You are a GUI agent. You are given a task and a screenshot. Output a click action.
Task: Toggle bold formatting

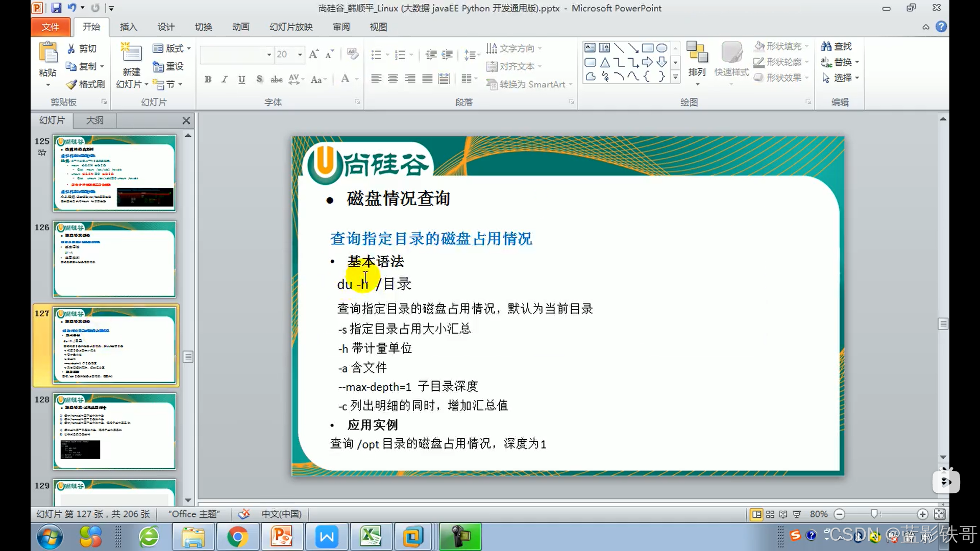(208, 79)
